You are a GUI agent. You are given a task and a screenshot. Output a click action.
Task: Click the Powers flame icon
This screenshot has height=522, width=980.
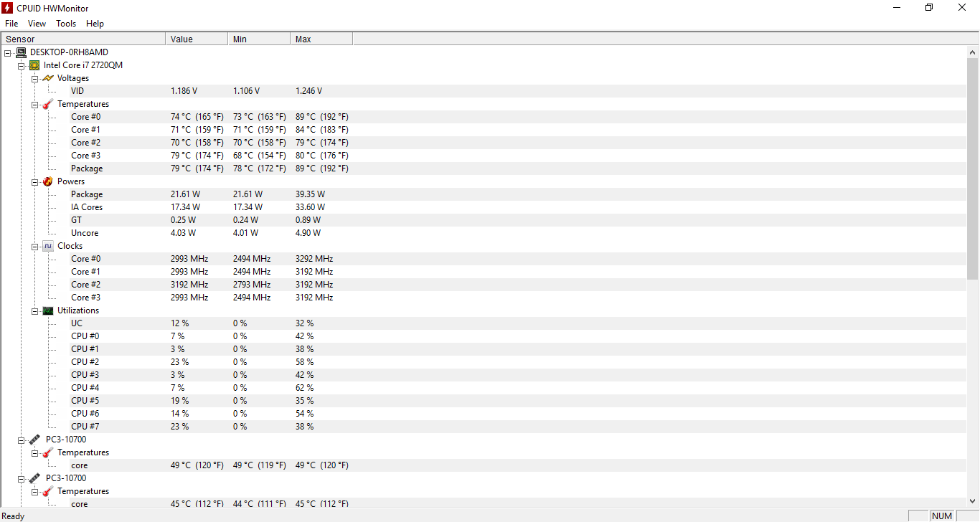(x=48, y=181)
